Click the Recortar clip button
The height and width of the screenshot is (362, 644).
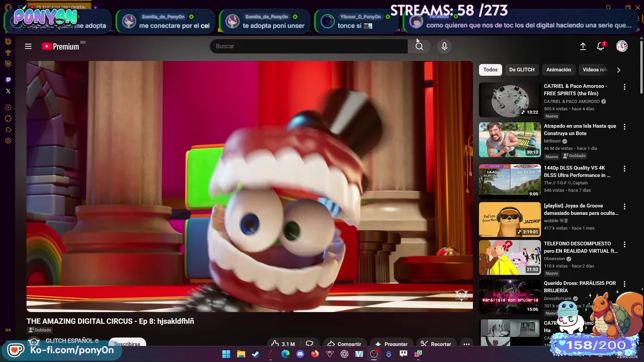coord(436,344)
